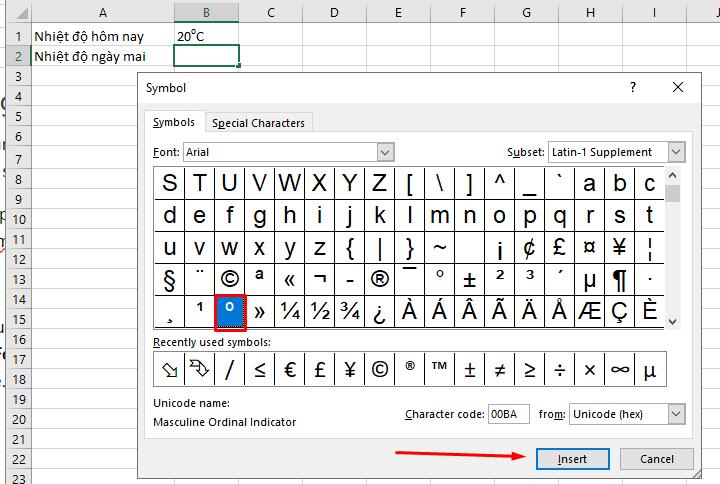The width and height of the screenshot is (720, 484).
Task: Select the multiplication × recently used symbol
Action: (590, 369)
